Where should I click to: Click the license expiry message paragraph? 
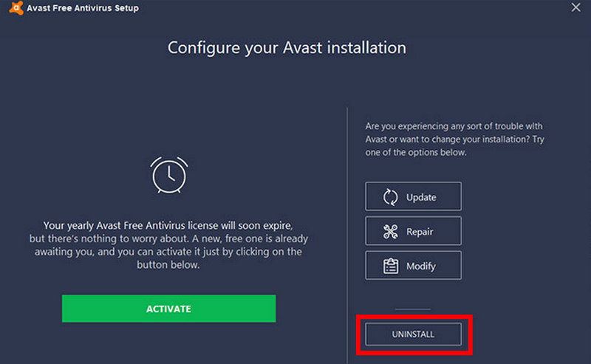pyautogui.click(x=168, y=245)
